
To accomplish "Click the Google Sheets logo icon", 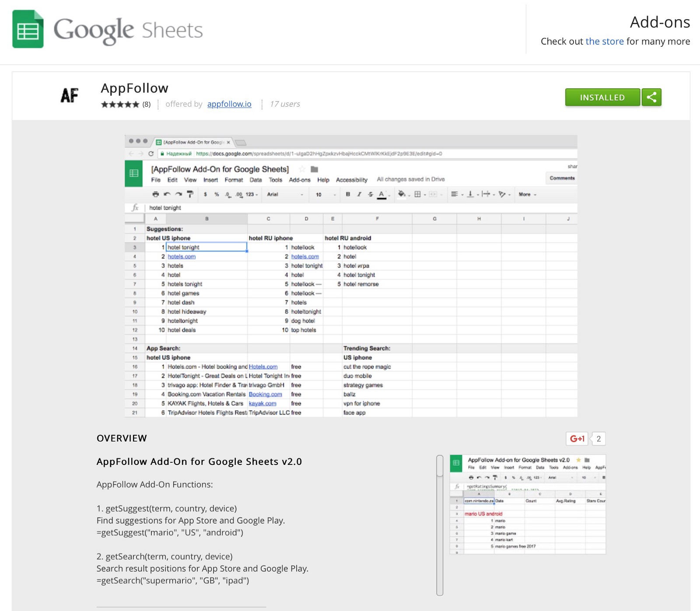I will [28, 29].
